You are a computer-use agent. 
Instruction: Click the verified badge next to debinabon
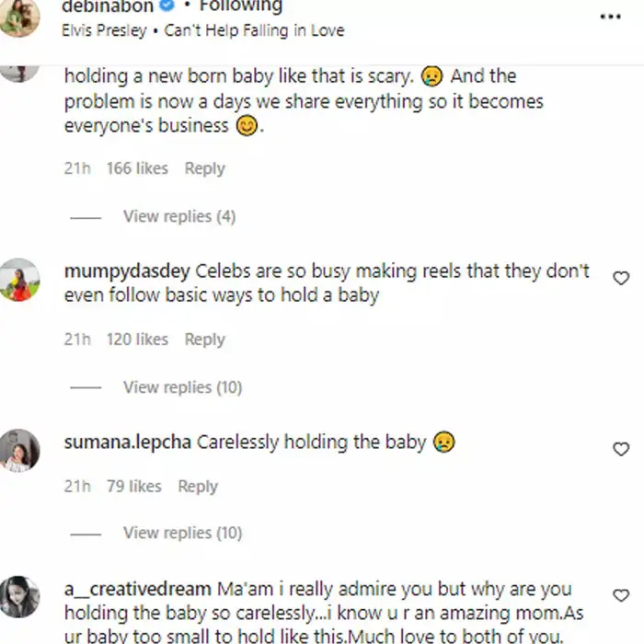pyautogui.click(x=168, y=6)
